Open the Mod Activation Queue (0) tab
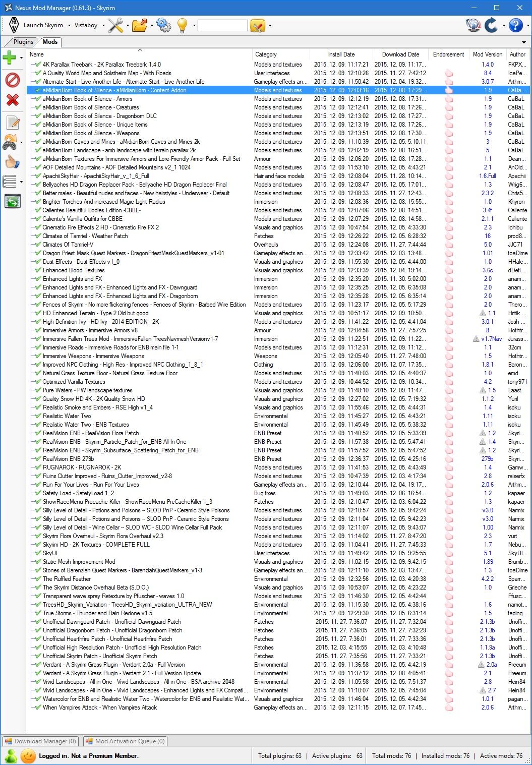The height and width of the screenshot is (765, 532). (x=126, y=741)
